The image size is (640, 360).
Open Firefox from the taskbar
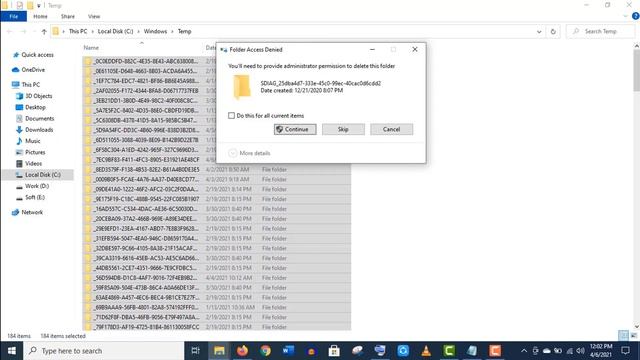click(x=242, y=351)
